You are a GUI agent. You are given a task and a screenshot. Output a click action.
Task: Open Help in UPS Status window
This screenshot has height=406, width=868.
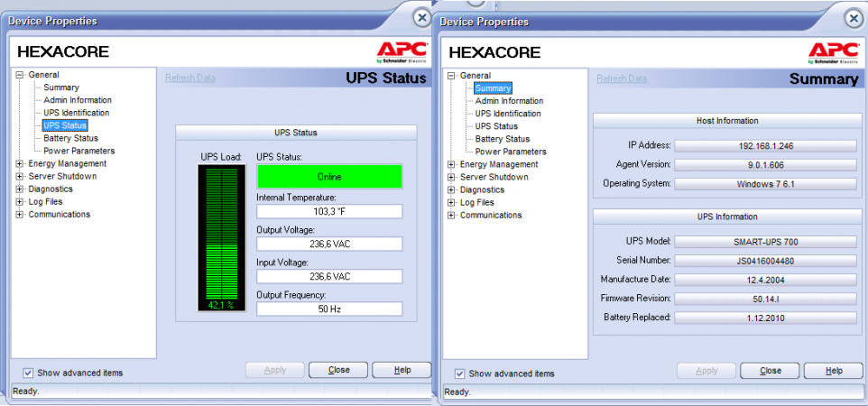tap(402, 370)
